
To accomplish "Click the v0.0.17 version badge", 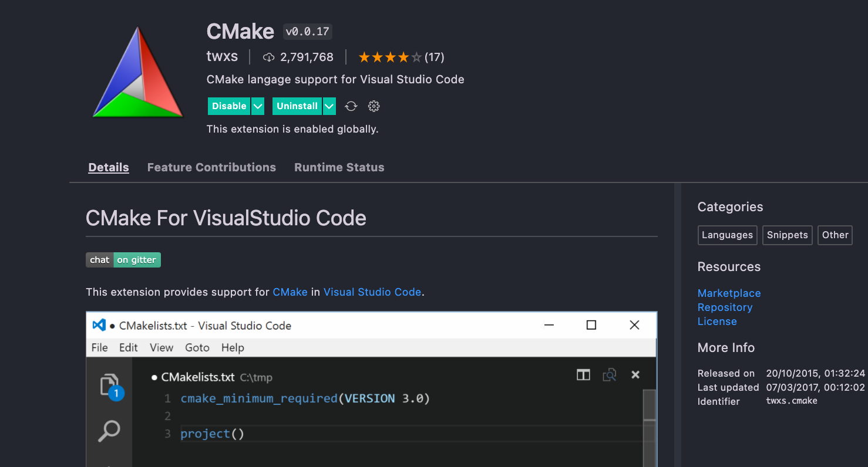I will pos(308,32).
